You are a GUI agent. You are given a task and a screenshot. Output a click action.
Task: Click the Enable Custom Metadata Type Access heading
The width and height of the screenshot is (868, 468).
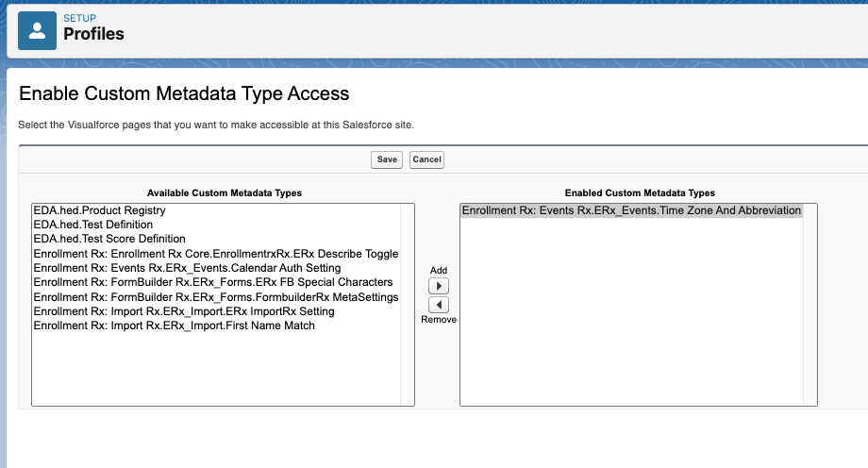coord(184,93)
